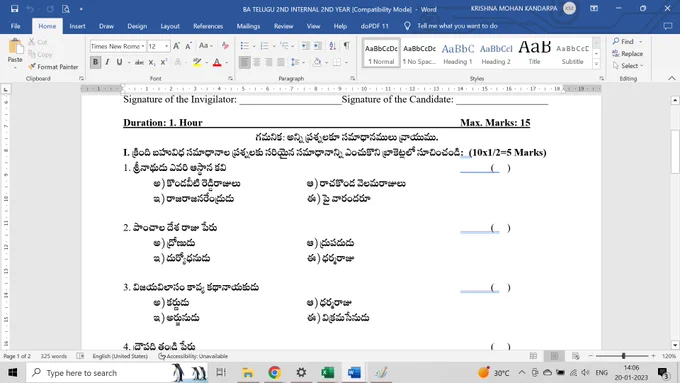Collapse the ribbon with the chevron

click(672, 79)
